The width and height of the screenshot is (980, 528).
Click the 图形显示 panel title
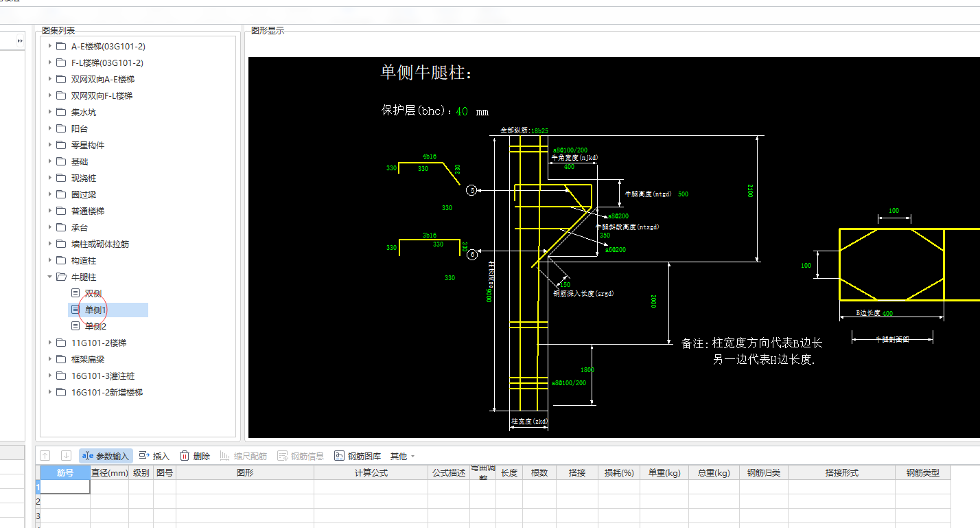(x=268, y=30)
